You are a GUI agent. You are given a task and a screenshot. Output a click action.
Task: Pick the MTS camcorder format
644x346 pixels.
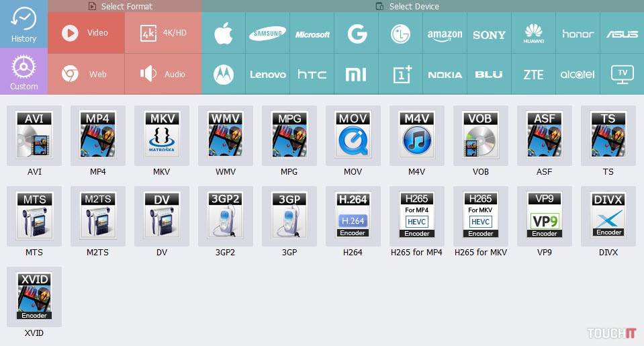coord(34,216)
